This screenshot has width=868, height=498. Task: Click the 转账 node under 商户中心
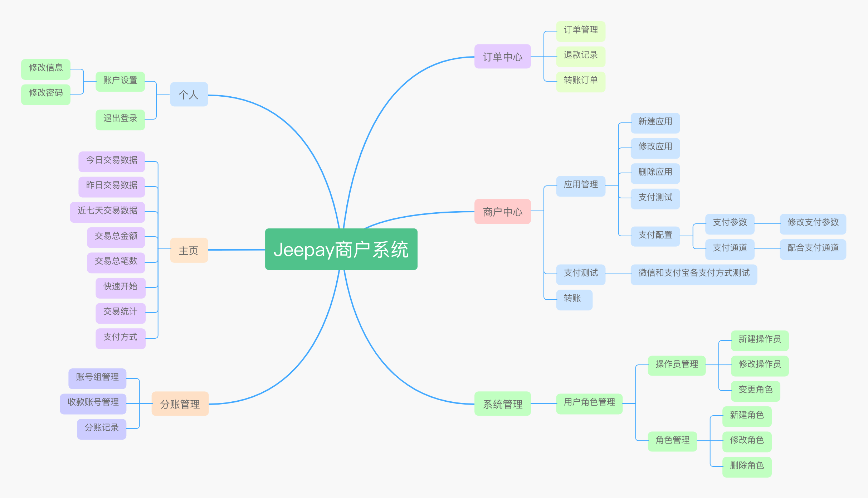[574, 299]
